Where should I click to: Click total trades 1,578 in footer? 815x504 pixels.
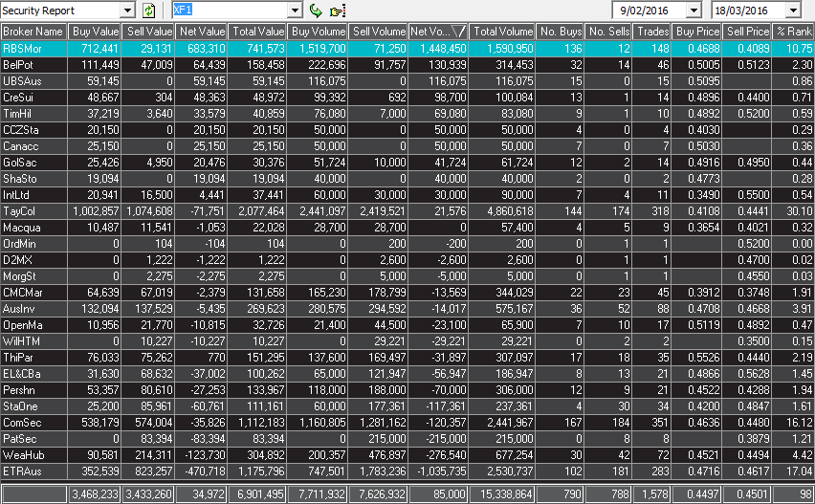tap(655, 494)
